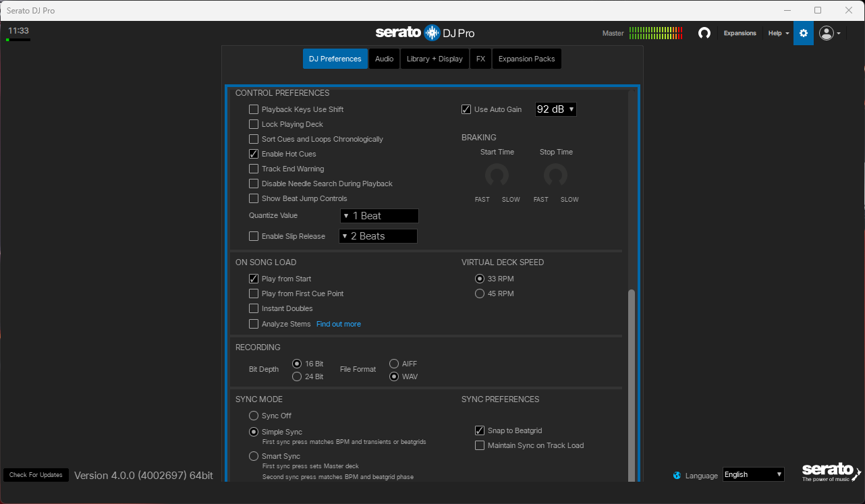Click the Braking Start Time knob
Screen dimensions: 865x504
pyautogui.click(x=497, y=175)
